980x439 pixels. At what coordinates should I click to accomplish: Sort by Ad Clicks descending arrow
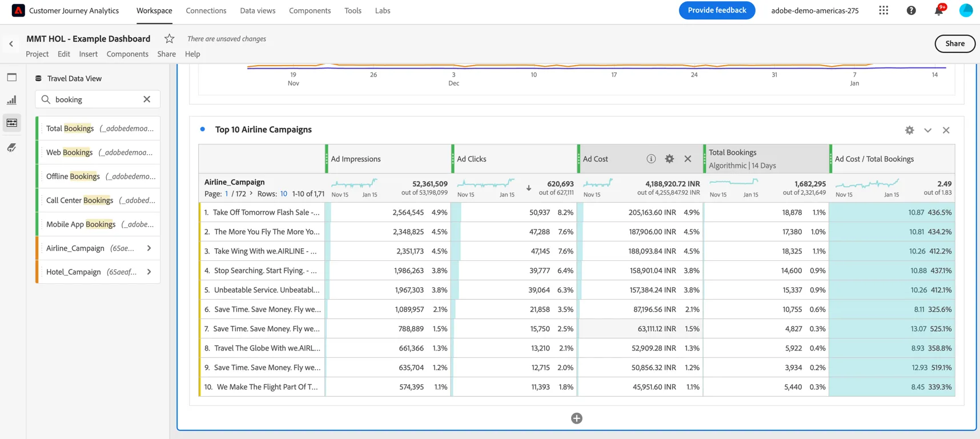click(x=529, y=188)
